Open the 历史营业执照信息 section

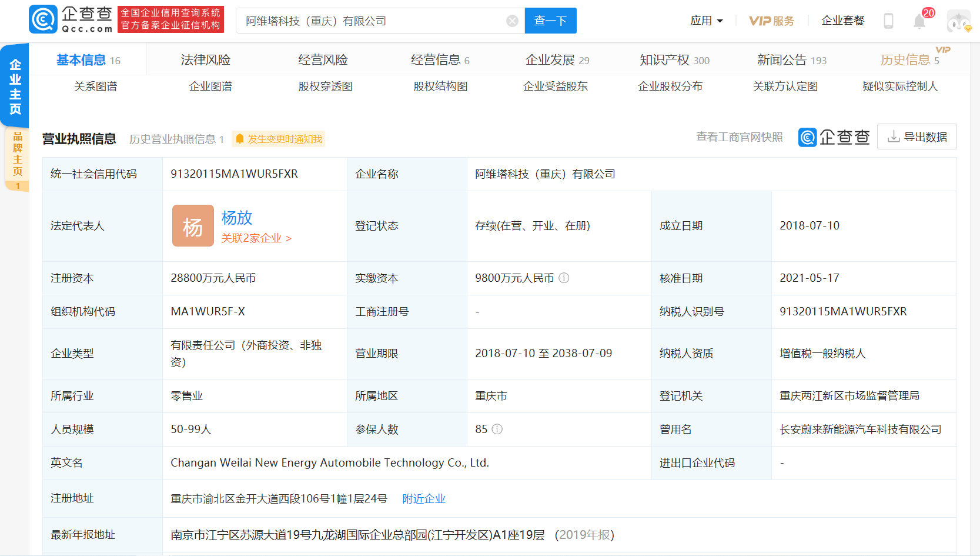coord(176,139)
